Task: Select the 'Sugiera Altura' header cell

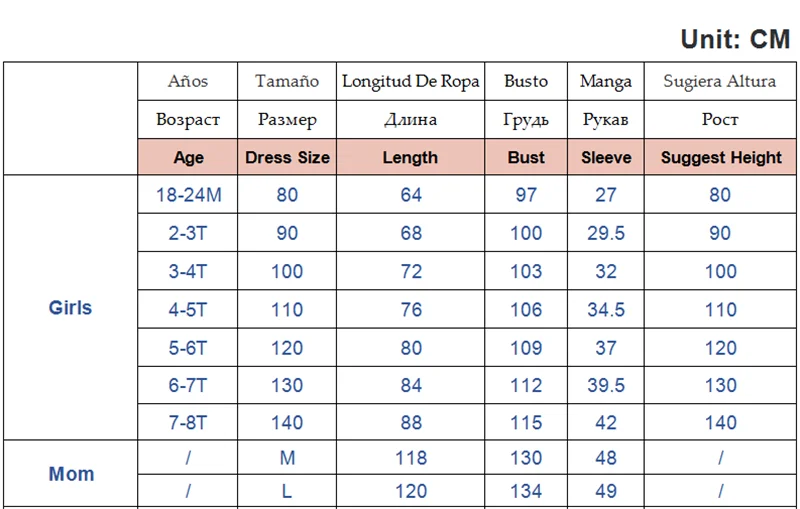Action: [x=720, y=81]
